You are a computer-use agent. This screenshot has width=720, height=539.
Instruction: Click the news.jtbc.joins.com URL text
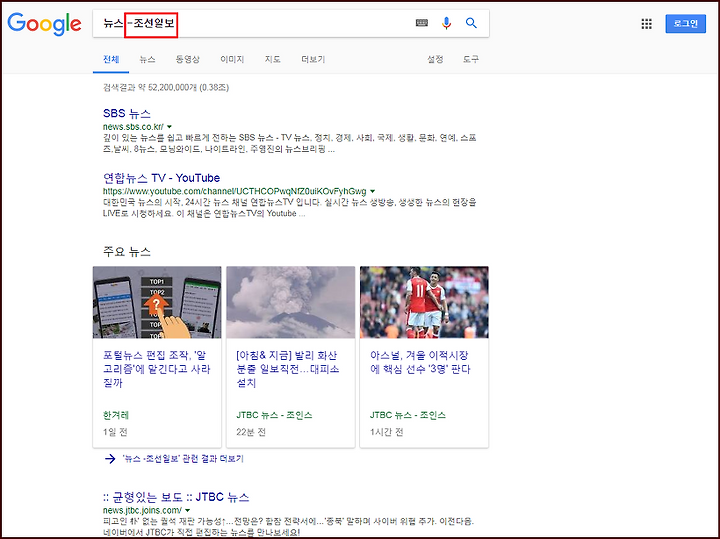click(x=142, y=511)
